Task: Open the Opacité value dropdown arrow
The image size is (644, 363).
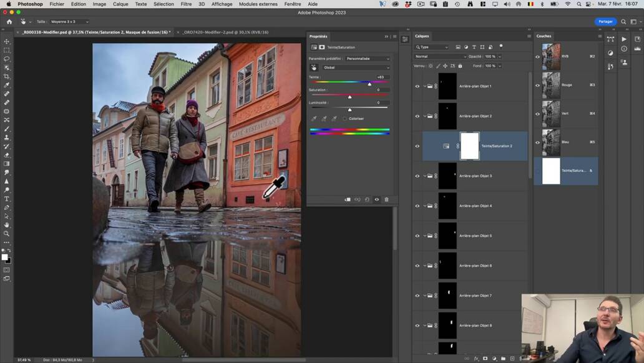Action: point(500,56)
